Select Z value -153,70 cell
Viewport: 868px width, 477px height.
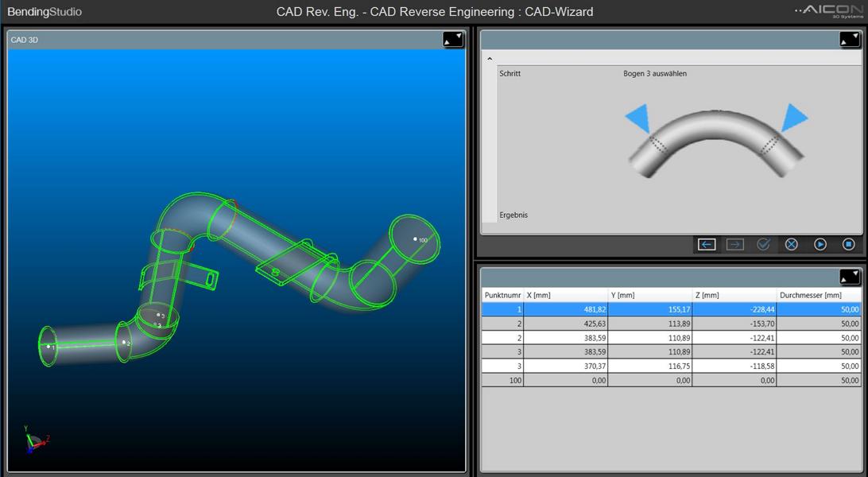tap(734, 324)
